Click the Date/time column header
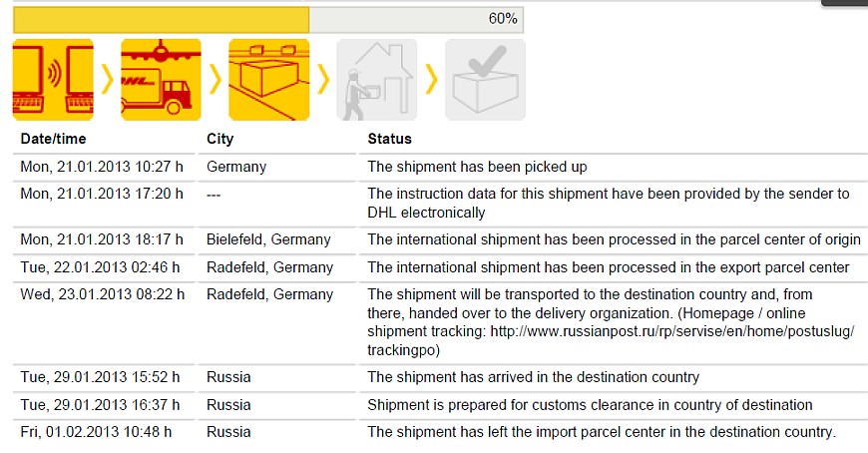The width and height of the screenshot is (868, 453). tap(53, 139)
